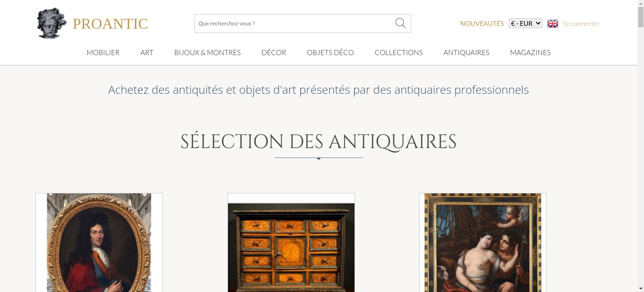Click the PROANTIC brand name text
Image resolution: width=644 pixels, height=292 pixels.
click(x=110, y=24)
